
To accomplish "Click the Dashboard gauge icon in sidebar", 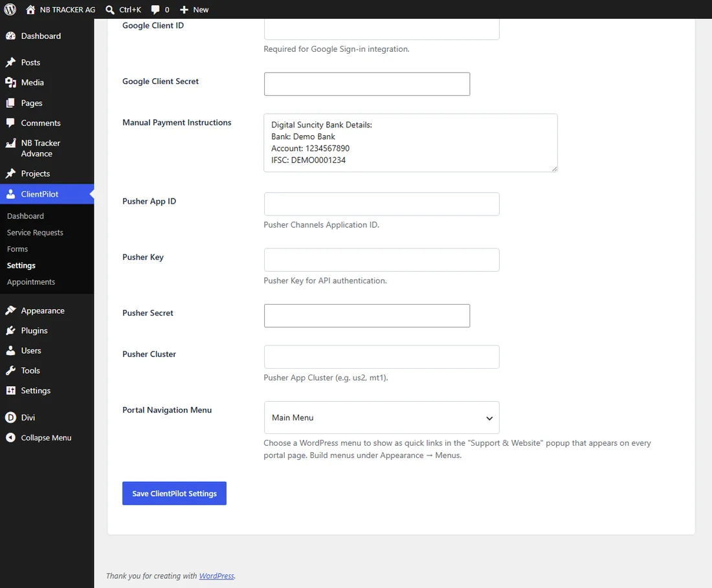I will pyautogui.click(x=11, y=36).
